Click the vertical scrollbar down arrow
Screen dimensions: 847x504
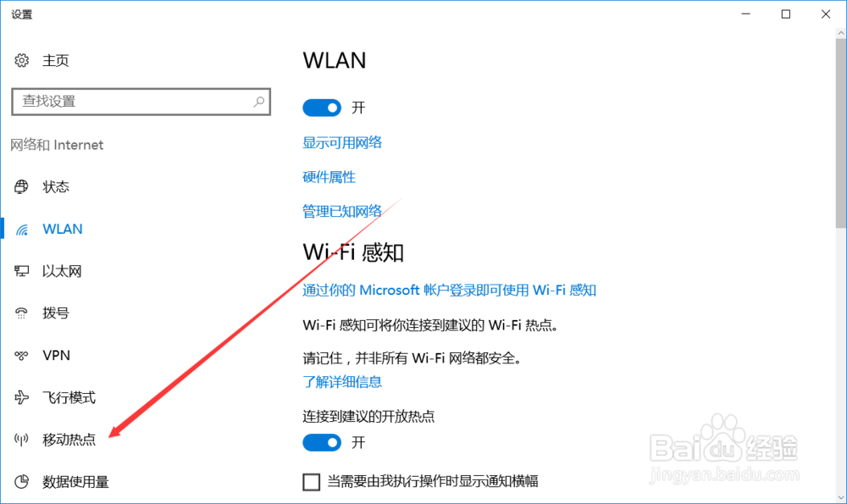pyautogui.click(x=841, y=497)
